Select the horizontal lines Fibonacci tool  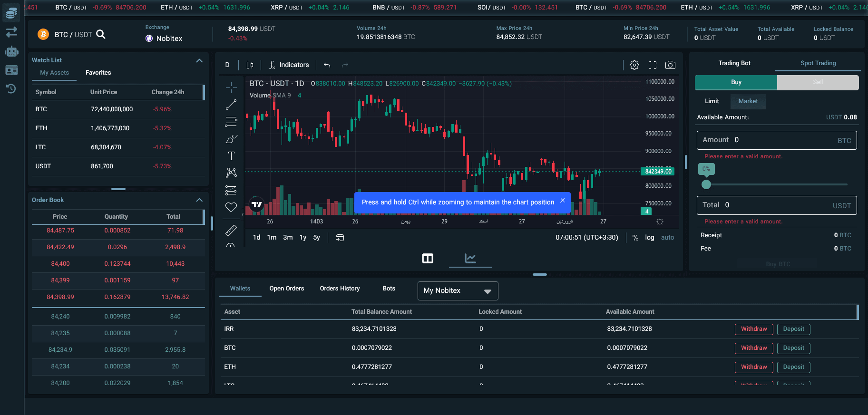point(231,122)
